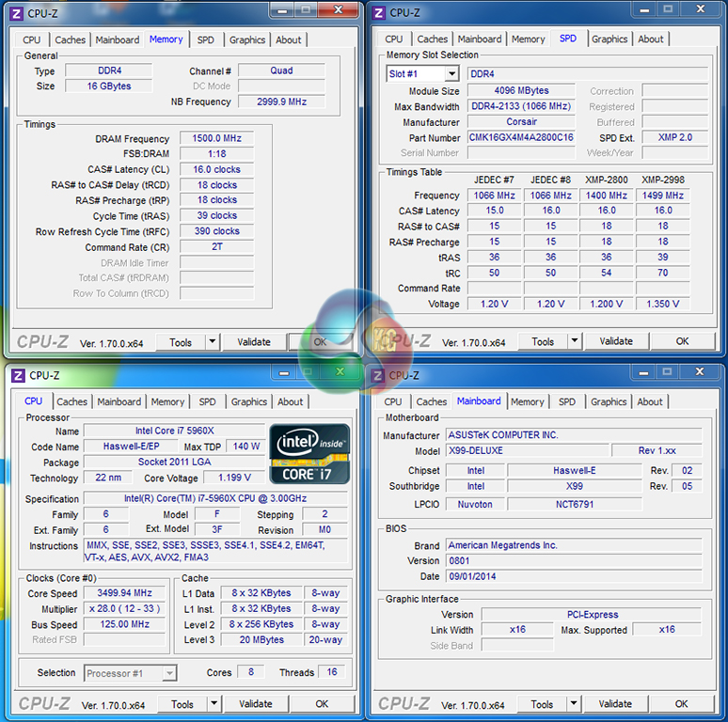Open the Caches tab in the processor window
Image resolution: width=728 pixels, height=722 pixels.
coord(71,401)
